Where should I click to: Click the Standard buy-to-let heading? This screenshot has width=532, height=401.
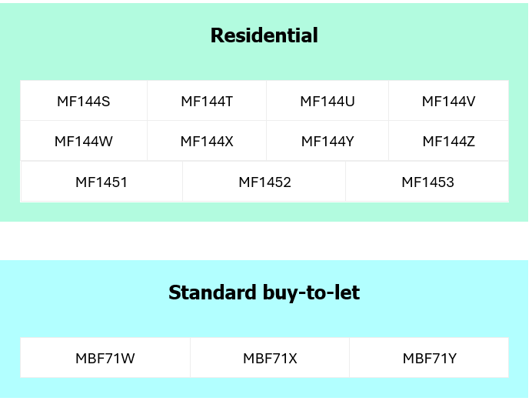[264, 292]
